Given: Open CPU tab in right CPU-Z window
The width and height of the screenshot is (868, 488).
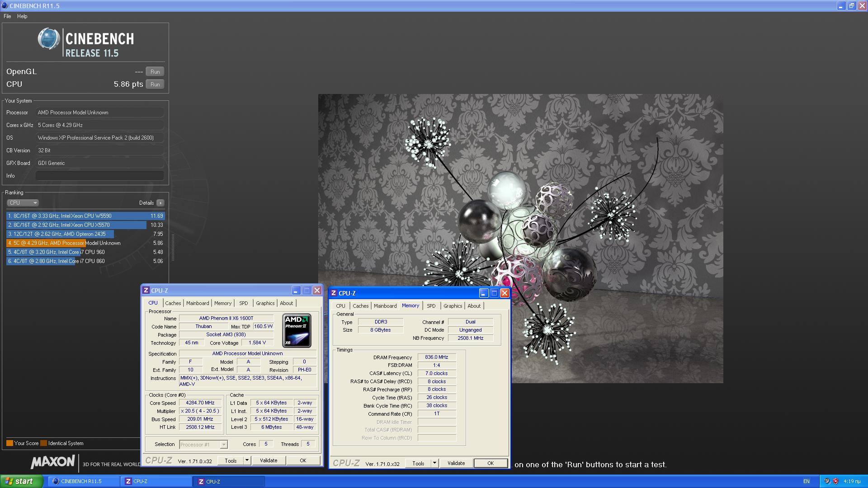Looking at the screenshot, I should point(340,306).
